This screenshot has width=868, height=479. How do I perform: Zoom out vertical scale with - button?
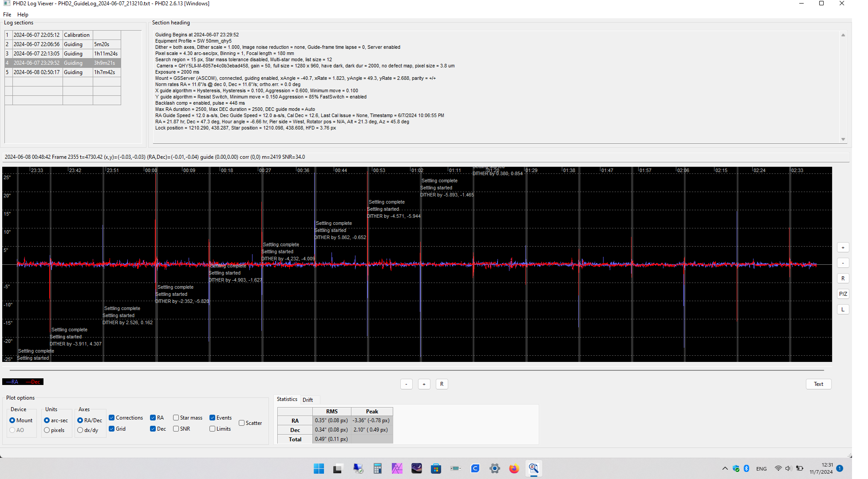point(843,263)
